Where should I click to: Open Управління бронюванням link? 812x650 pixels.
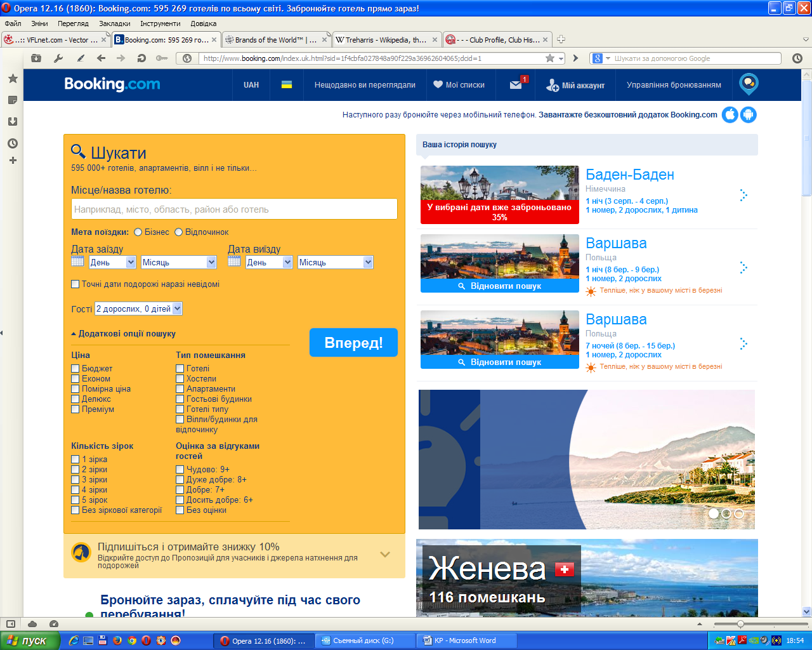click(x=674, y=84)
